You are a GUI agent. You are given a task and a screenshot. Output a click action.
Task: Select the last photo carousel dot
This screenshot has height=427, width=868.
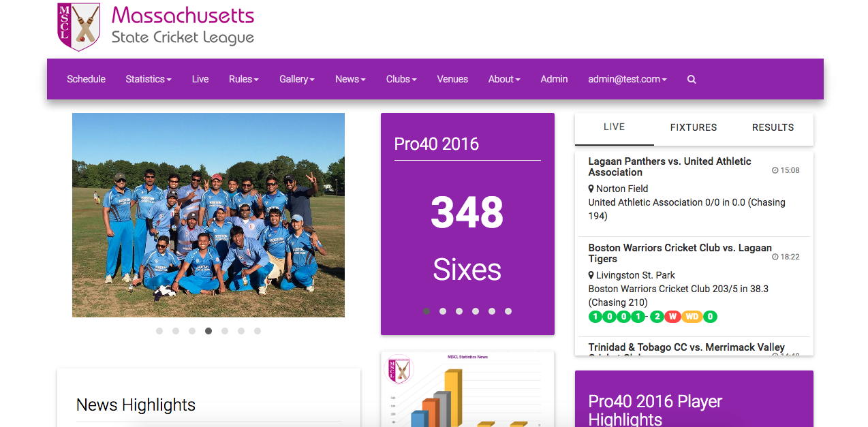(x=258, y=331)
